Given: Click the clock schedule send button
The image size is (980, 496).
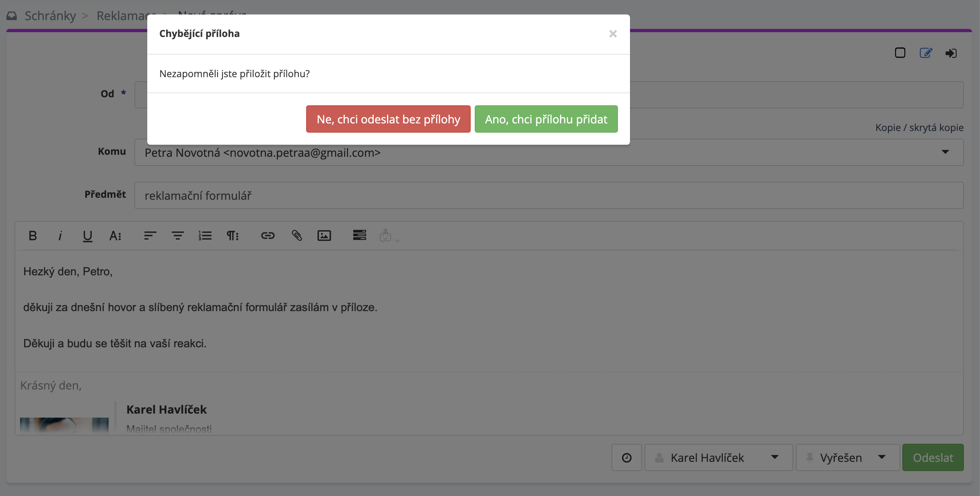Looking at the screenshot, I should [x=626, y=457].
